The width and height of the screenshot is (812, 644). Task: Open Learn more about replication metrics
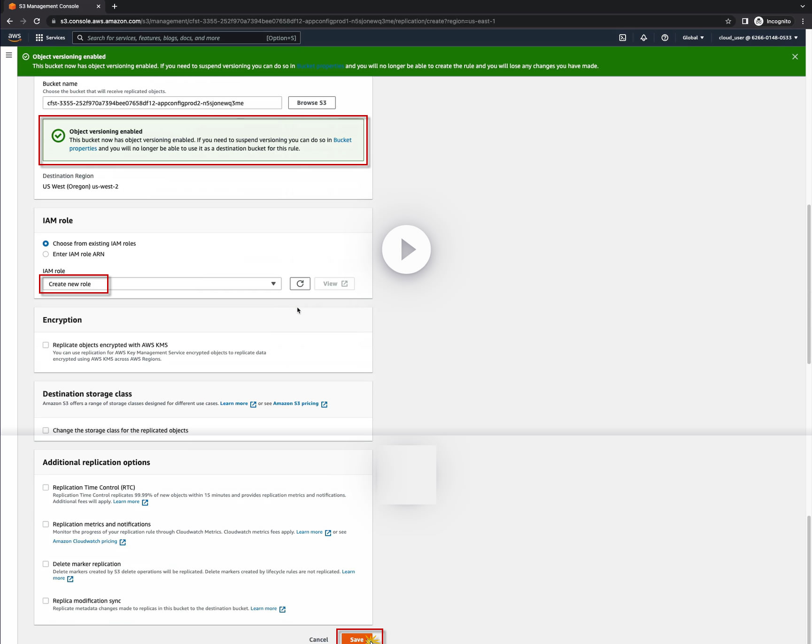(314, 532)
